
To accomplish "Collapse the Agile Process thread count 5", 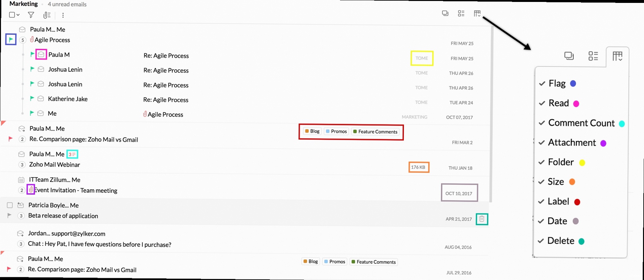I will [x=23, y=40].
